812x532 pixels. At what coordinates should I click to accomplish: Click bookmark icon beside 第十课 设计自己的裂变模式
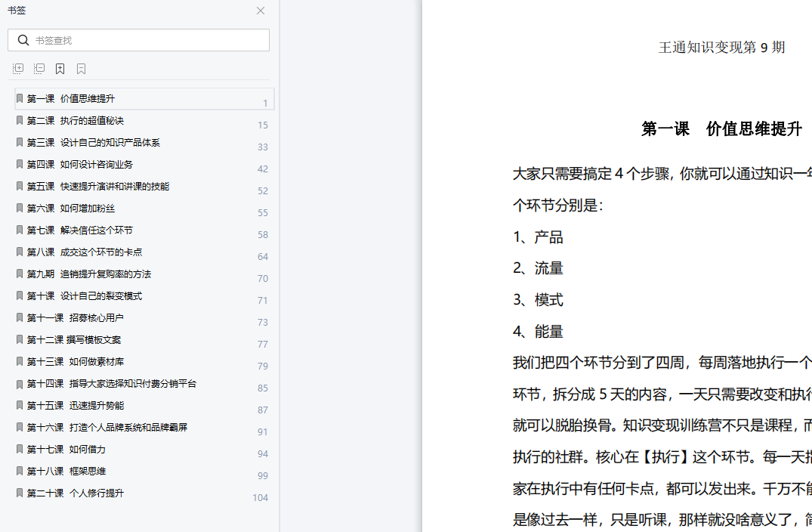click(20, 295)
